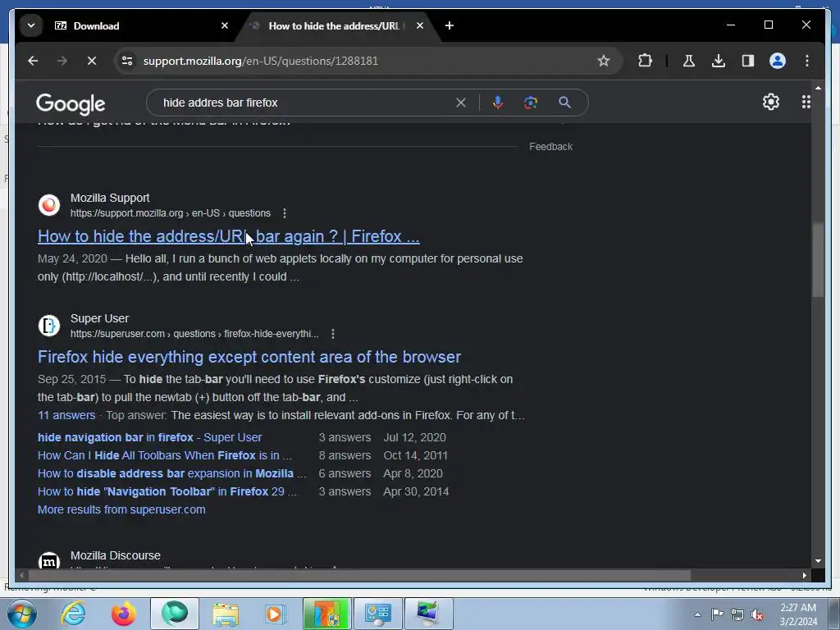Viewport: 840px width, 630px height.
Task: View site information icon in address bar
Action: click(x=127, y=61)
